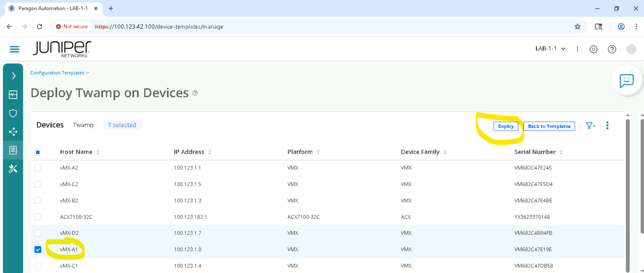Open the shield trust sidebar icon
Viewport: 644px width, 273px height.
pos(13,113)
